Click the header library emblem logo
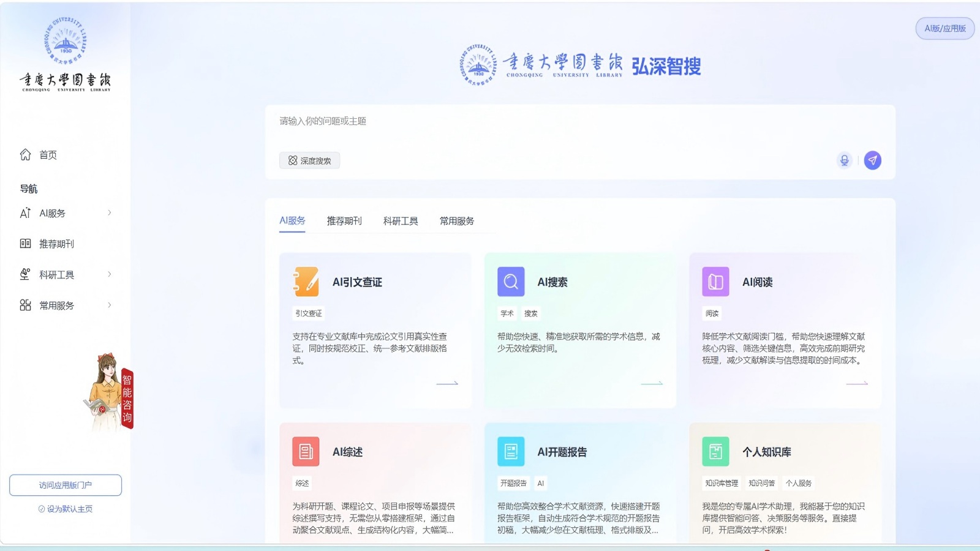This screenshot has height=551, width=980. click(478, 64)
